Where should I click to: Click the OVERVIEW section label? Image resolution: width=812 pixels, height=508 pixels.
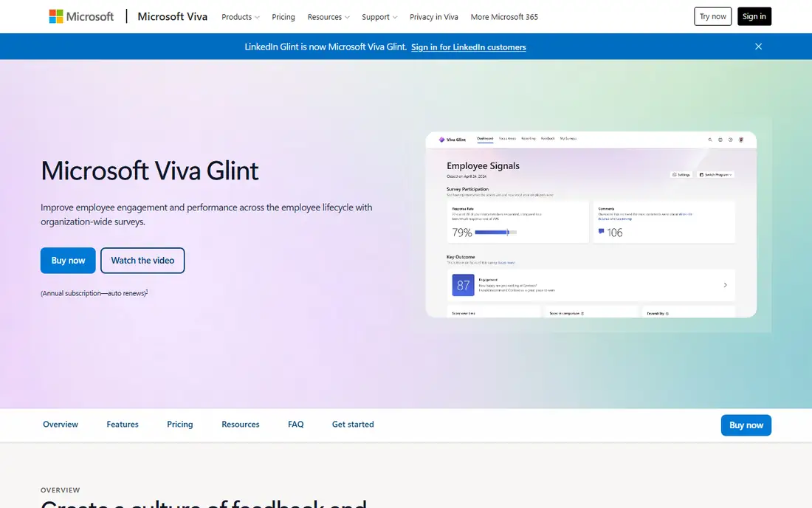pos(60,490)
